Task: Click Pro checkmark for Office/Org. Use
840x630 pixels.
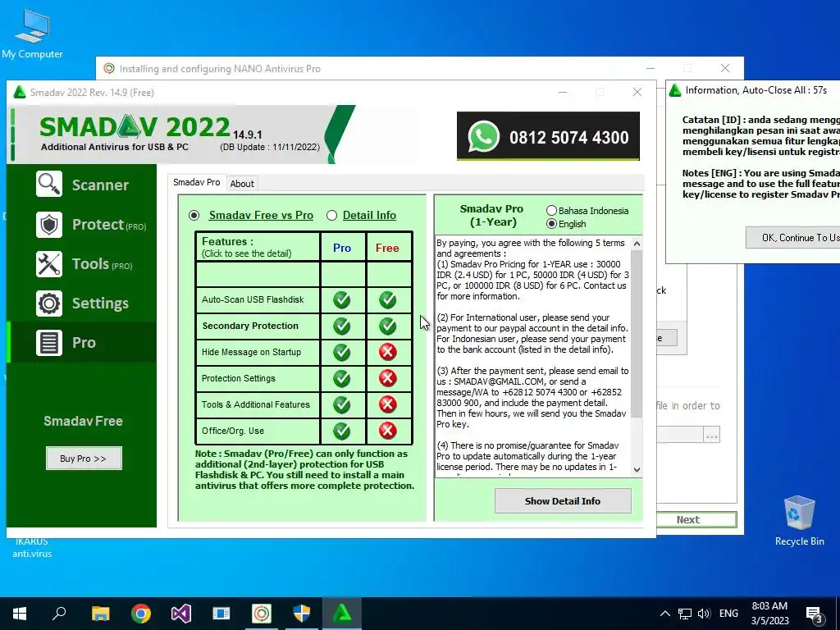Action: pos(342,431)
